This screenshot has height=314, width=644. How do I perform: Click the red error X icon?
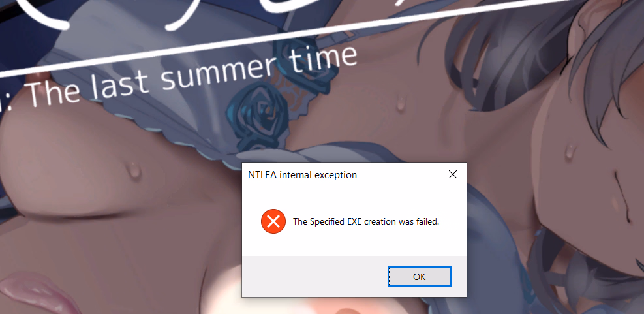tap(273, 221)
